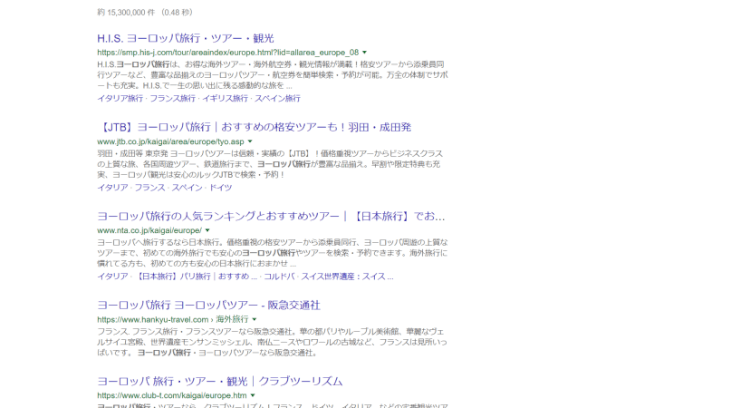Screen dimensions: 750x408
Task: Open the スペイン旅行 sitelink under H.I.S.
Action: click(277, 98)
